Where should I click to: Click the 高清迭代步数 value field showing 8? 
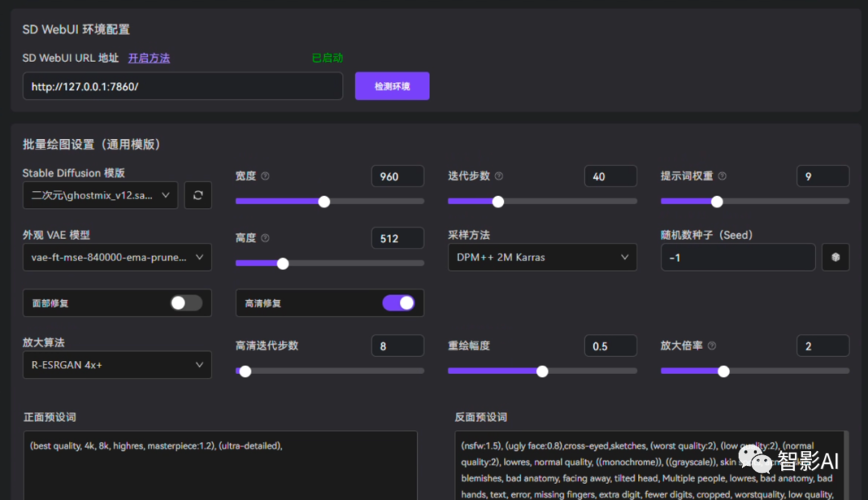[x=398, y=346]
